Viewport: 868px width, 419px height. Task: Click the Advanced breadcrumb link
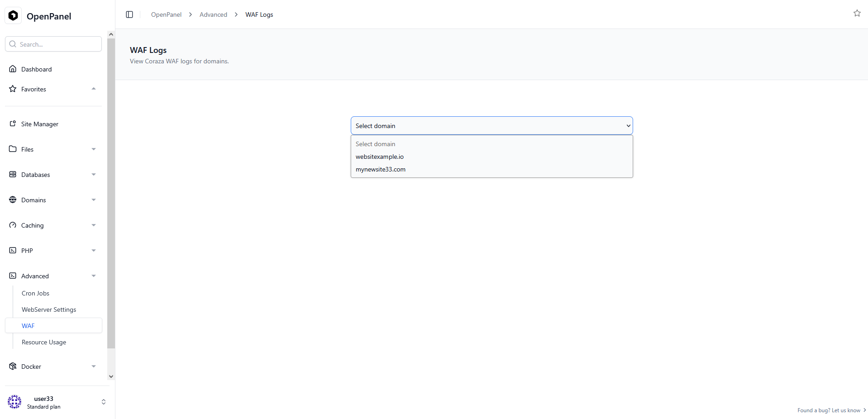point(213,14)
